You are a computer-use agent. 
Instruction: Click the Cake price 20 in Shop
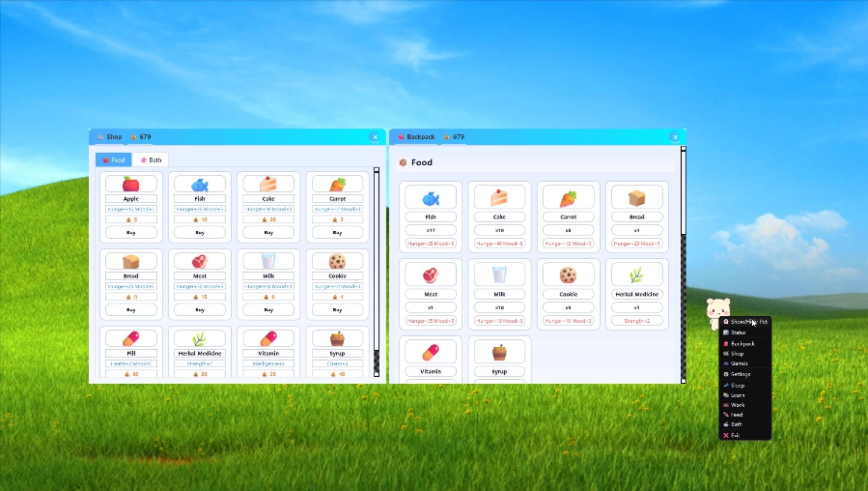268,220
